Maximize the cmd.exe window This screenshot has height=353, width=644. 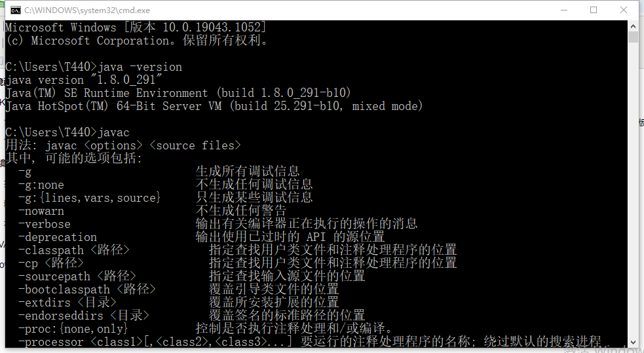point(594,10)
